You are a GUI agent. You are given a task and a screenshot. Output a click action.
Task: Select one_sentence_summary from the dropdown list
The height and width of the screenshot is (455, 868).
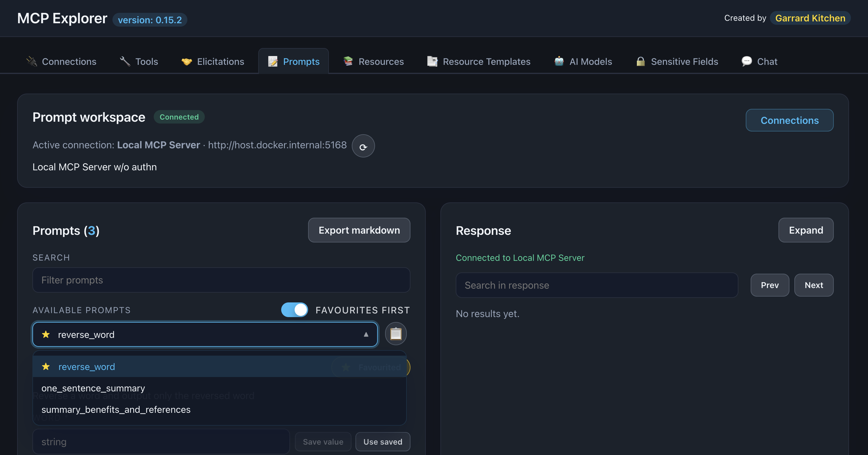[93, 388]
